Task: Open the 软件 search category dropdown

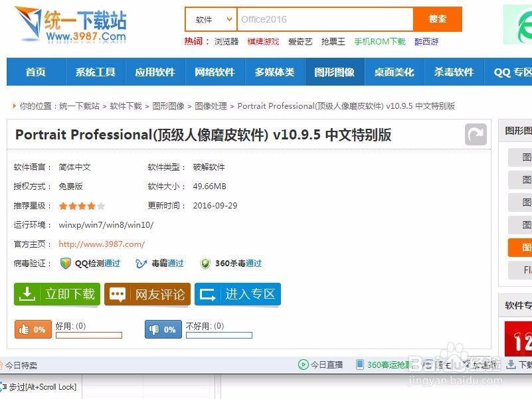Action: pyautogui.click(x=211, y=19)
